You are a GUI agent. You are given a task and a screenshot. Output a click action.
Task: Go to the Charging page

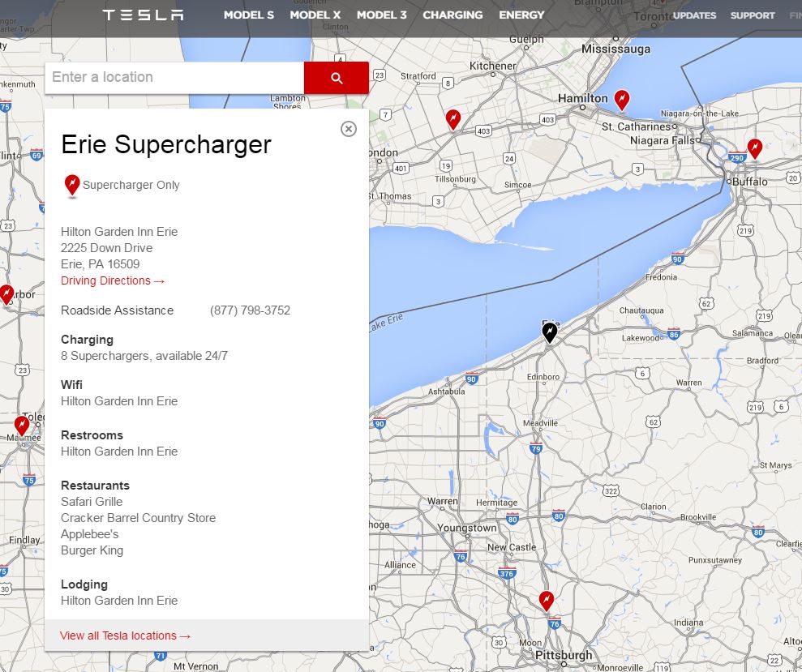452,15
